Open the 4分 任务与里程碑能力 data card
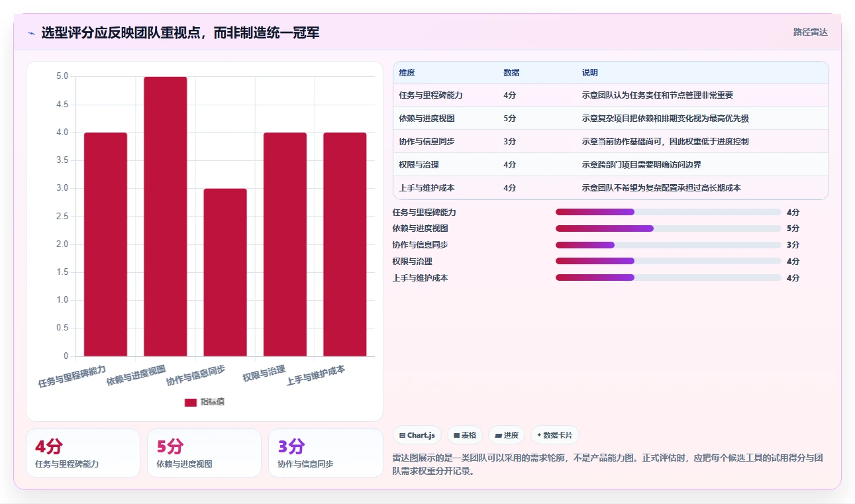 coord(83,453)
